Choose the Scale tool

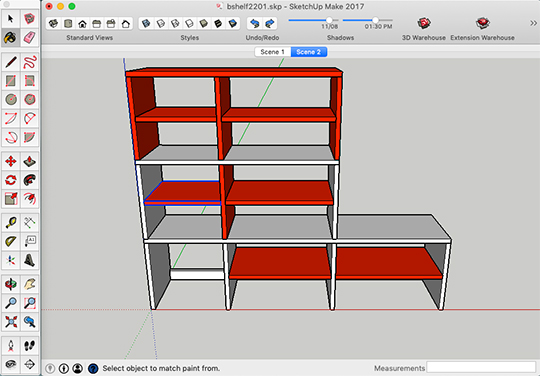(x=11, y=199)
